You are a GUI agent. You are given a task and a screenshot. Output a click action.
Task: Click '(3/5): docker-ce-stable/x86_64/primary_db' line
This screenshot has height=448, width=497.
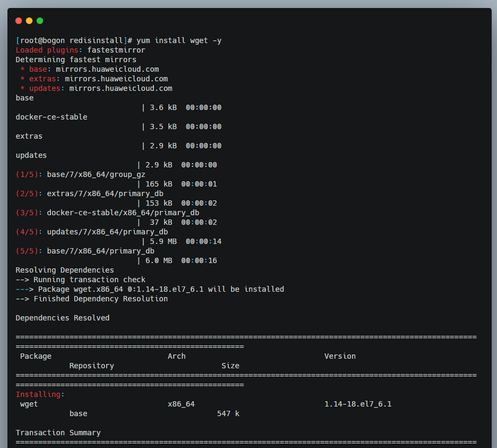point(107,213)
